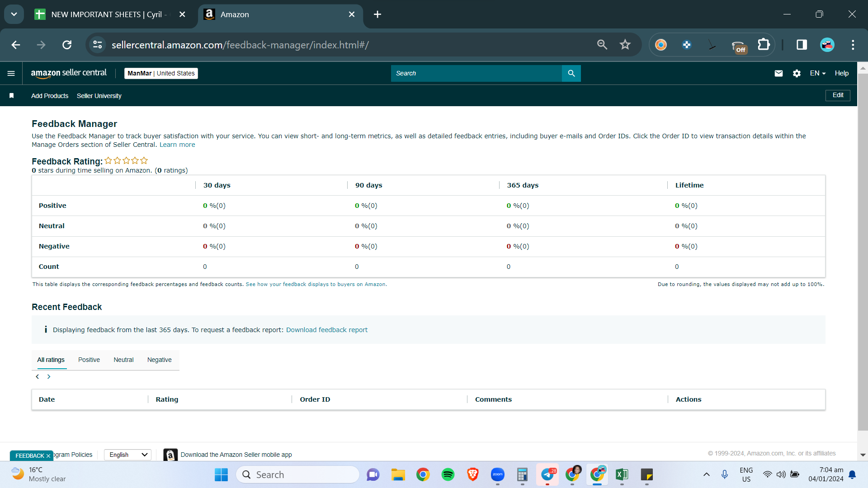This screenshot has width=868, height=488.
Task: Click the bookmark flag icon
Action: (x=12, y=96)
